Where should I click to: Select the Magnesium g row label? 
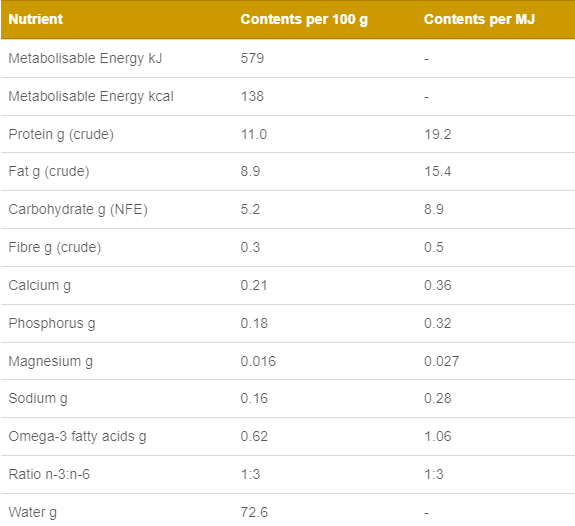pos(51,361)
